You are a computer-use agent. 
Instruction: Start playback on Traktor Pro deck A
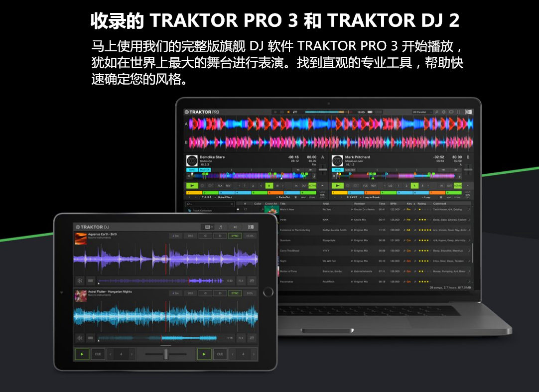coord(192,186)
